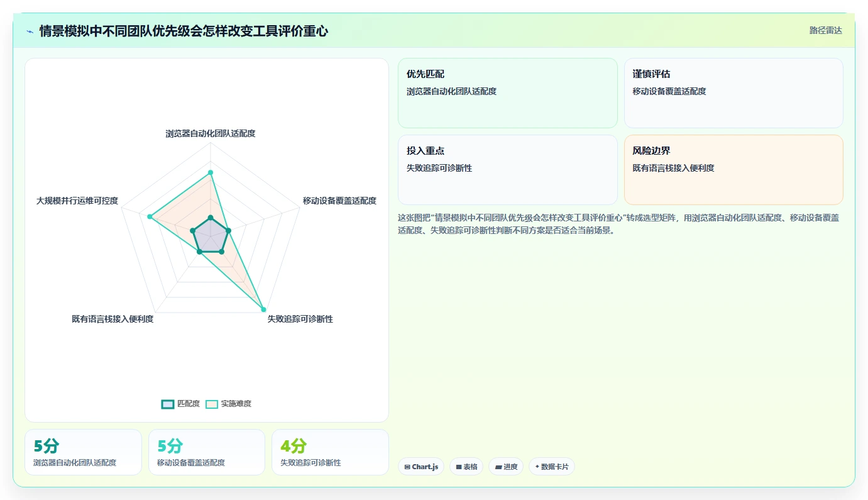
Task: Select the 表格 tag chip
Action: [466, 467]
